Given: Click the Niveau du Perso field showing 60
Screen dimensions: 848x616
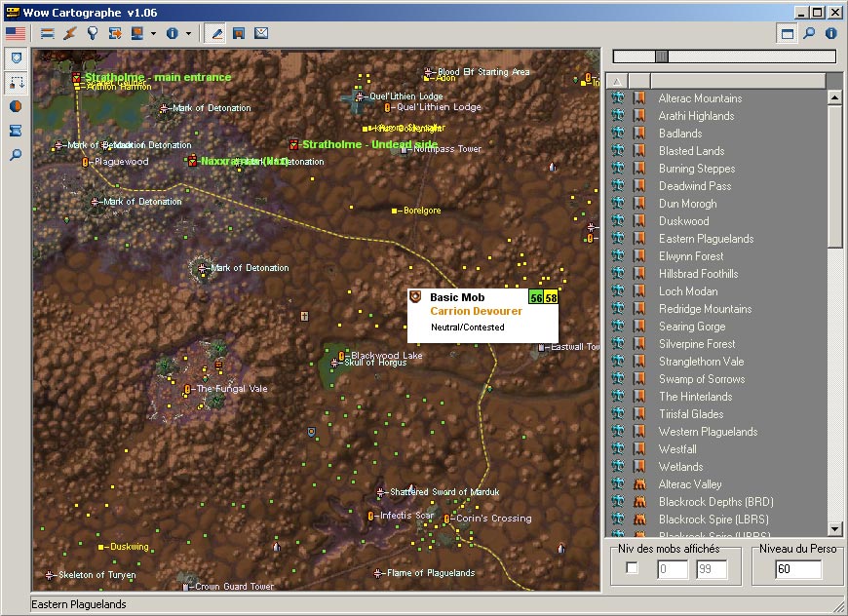Looking at the screenshot, I should point(799,569).
